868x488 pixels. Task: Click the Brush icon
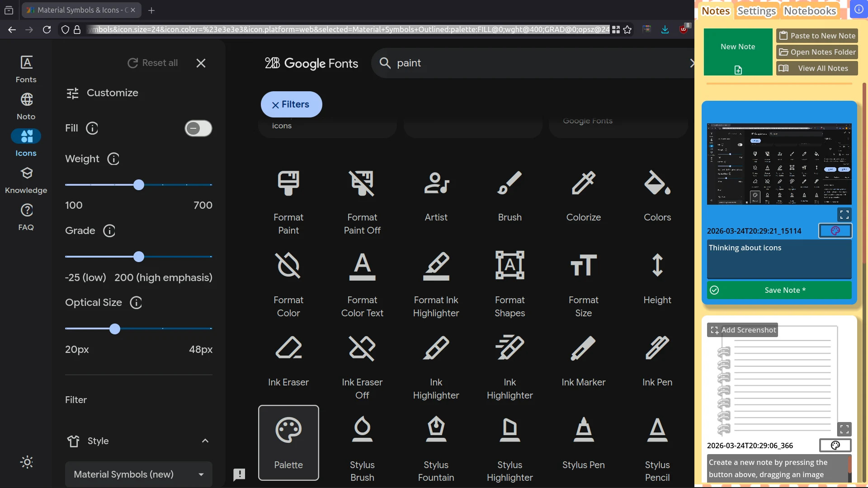coord(509,183)
